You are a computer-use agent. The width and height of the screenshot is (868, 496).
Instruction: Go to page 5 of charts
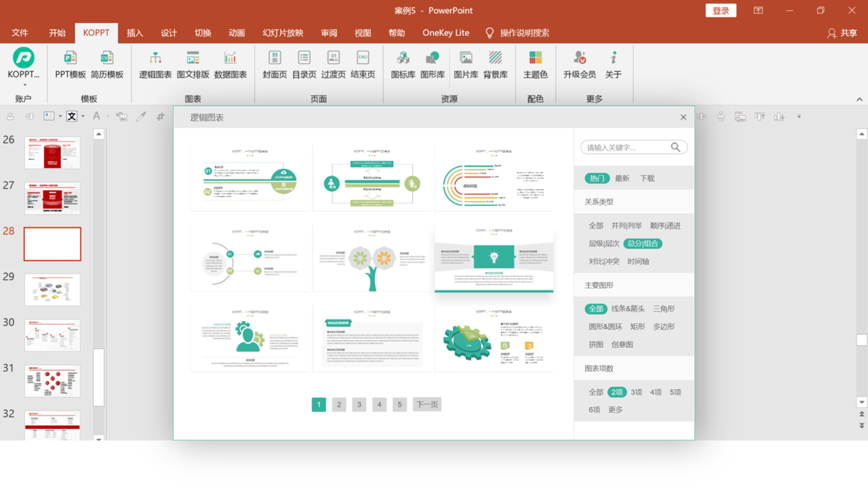tap(400, 404)
